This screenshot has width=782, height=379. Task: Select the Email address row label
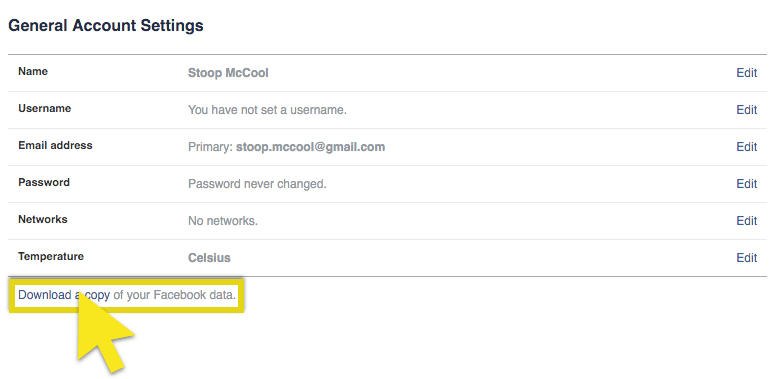55,145
